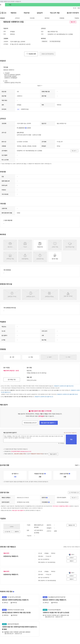Image resolution: width=80 pixels, height=644 pixels.
Task: Select the 주택자금 지원 icon tile
Action: (10, 257)
